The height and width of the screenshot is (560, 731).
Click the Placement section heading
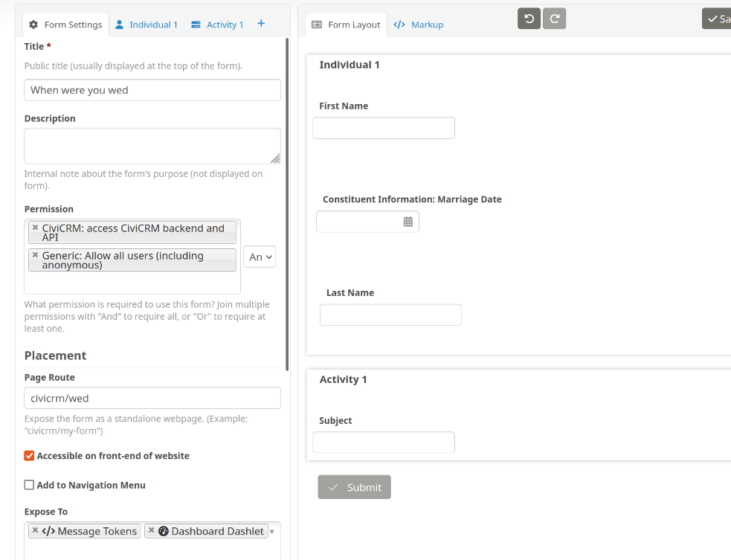pos(56,355)
